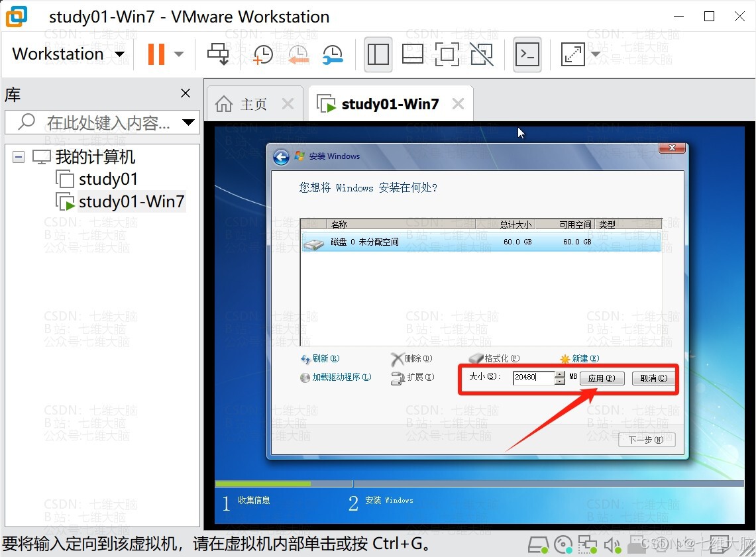Open the library search filter dropdown

[189, 123]
